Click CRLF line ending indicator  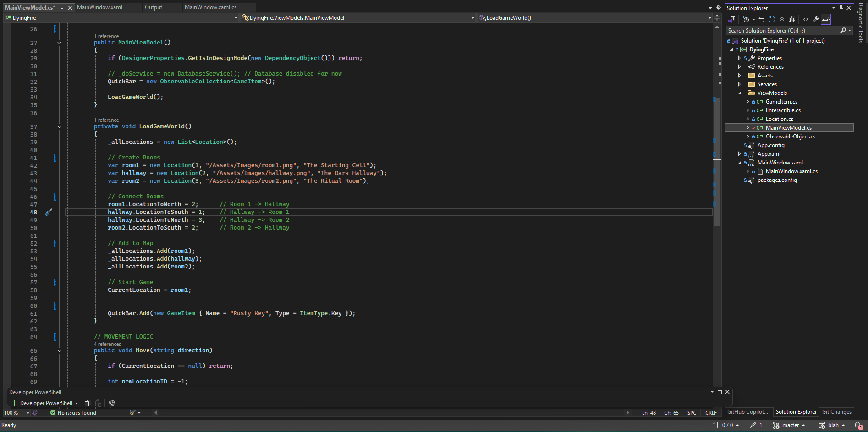tap(711, 413)
